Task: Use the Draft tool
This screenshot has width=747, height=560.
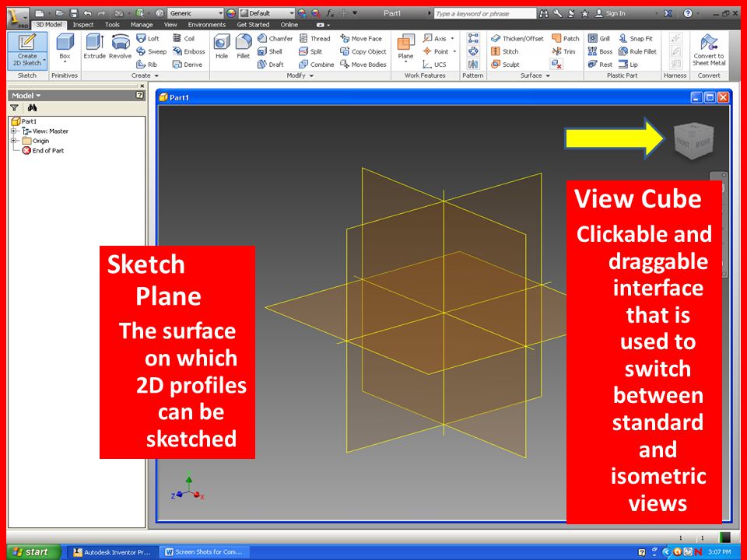Action: [271, 65]
